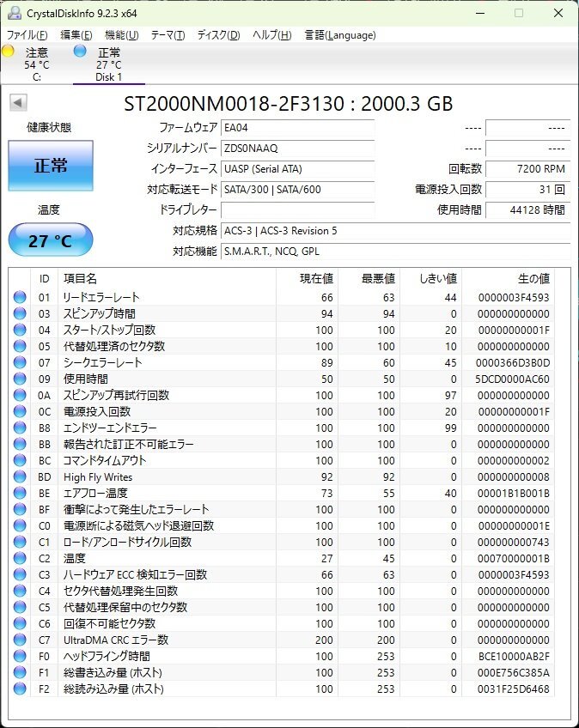Click raw value BCE10000AB2F
Screen dimensions: 579x728
point(514,656)
